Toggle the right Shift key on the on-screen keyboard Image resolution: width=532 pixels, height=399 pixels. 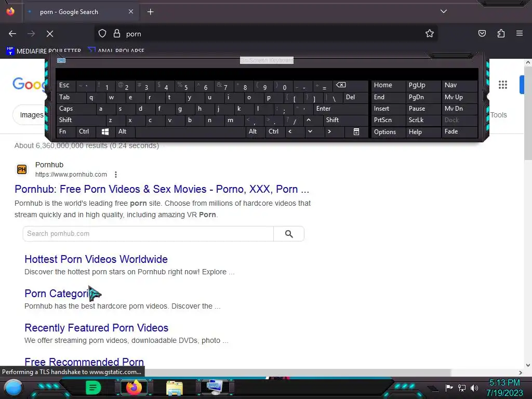(345, 120)
